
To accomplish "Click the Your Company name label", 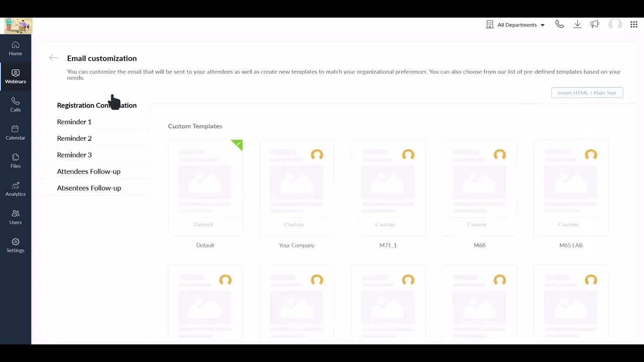I will 297,245.
